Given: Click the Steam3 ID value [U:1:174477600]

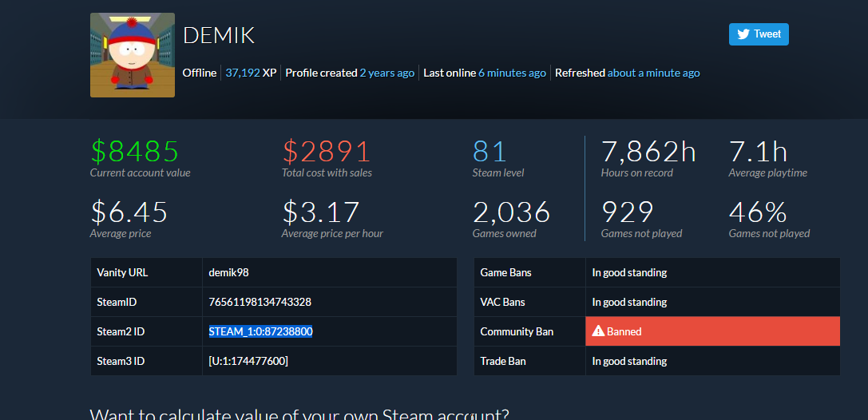Looking at the screenshot, I should (x=248, y=362).
